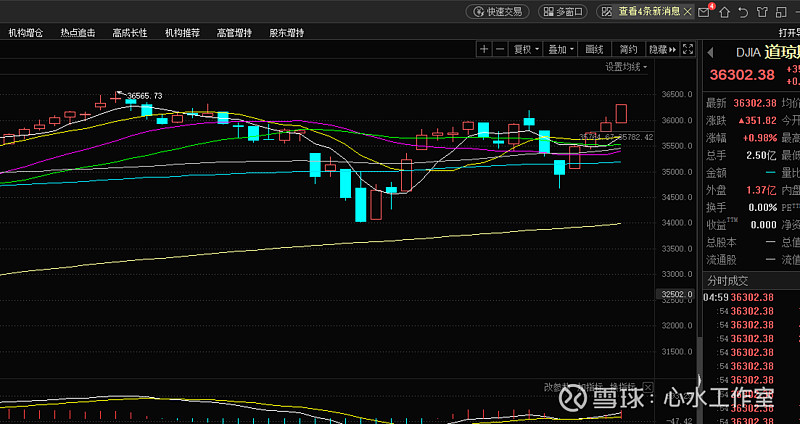Screen dimensions: 800x424
Task: Select the latest red candlestick on chart
Action: [621, 113]
